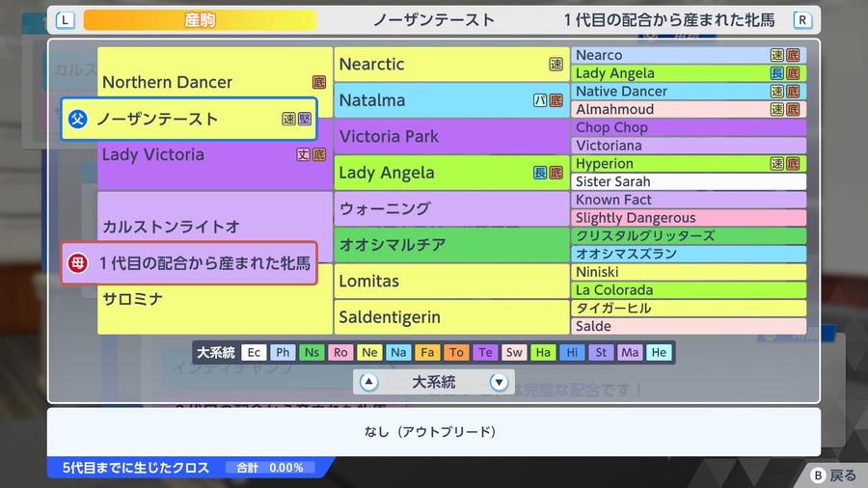Screen dimensions: 868x488
Task: Click the 速 trait icon on ノーザンテースト
Action: [289, 119]
